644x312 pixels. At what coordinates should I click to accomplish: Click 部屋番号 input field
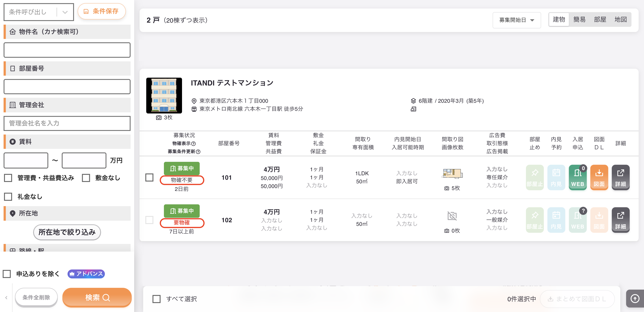67,87
